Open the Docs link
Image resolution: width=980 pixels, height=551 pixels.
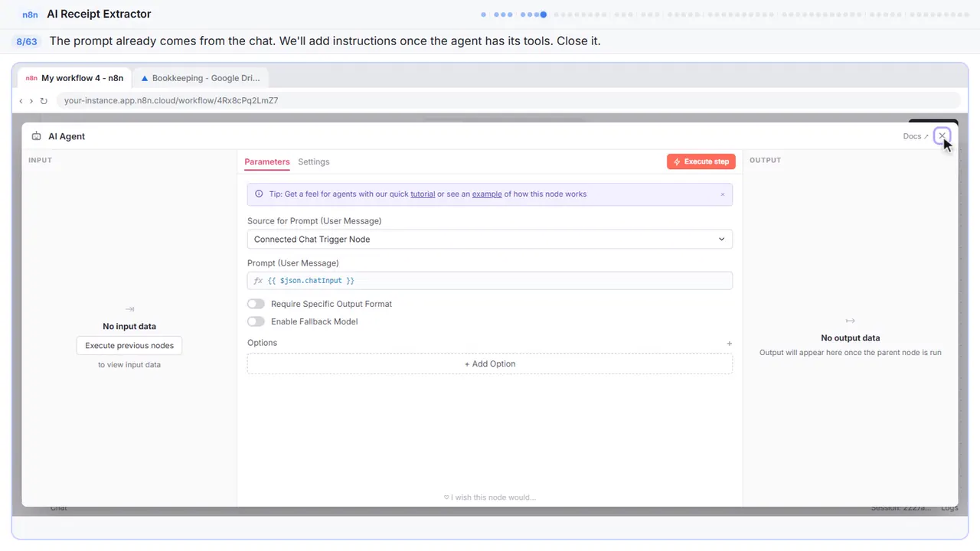pos(916,136)
